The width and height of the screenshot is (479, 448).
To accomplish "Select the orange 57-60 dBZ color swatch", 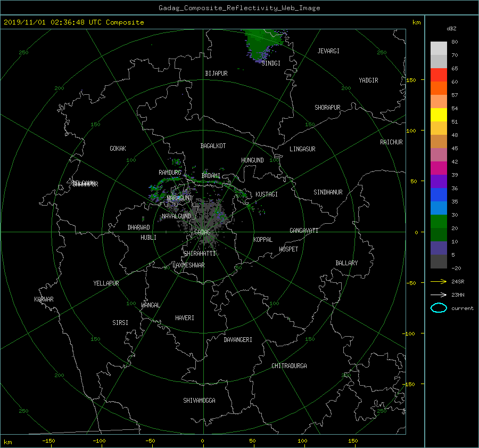I will (439, 88).
